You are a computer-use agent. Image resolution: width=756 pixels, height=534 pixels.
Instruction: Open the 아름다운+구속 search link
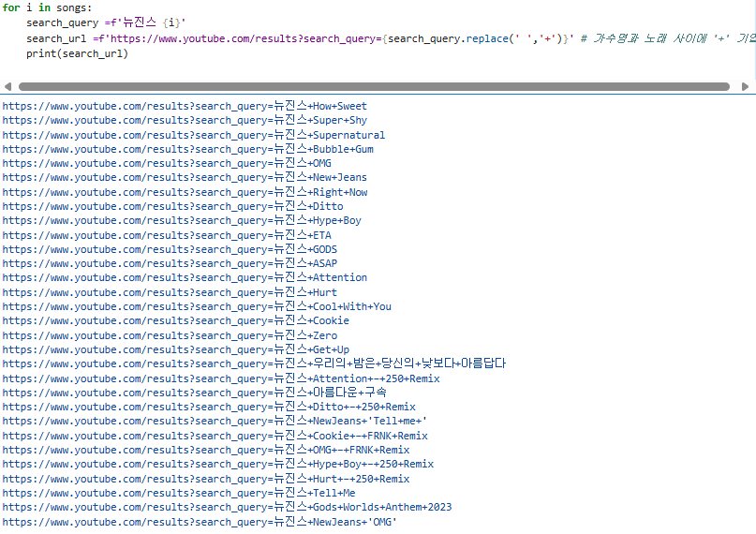pyautogui.click(x=194, y=393)
